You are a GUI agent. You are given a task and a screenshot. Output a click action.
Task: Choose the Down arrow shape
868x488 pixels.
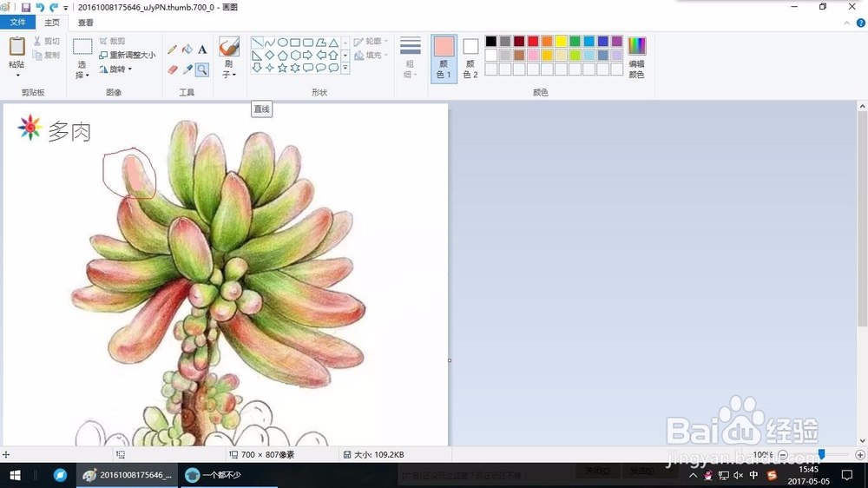click(x=257, y=68)
